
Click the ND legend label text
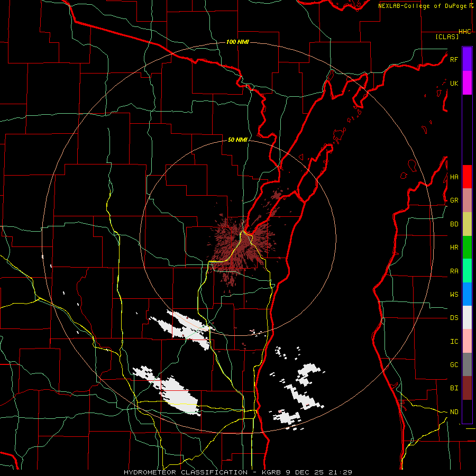(x=454, y=412)
